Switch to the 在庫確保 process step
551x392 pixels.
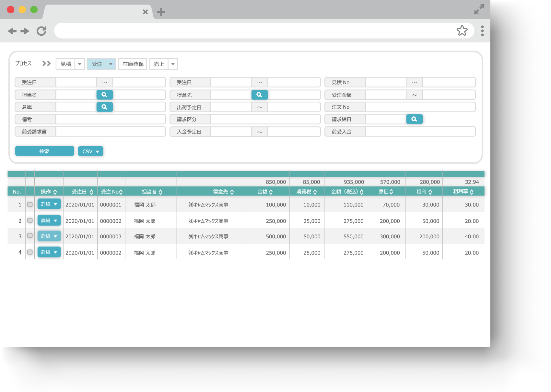(133, 64)
